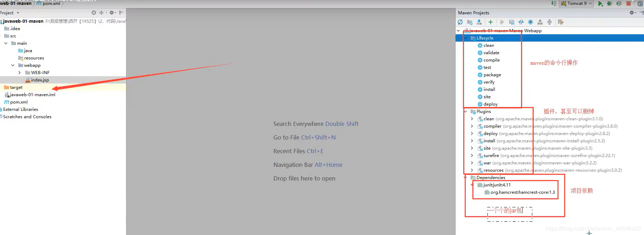Viewport: 644px width, 235px height.
Task: Run Tomcat 9 with green arrow
Action: coord(600,3)
